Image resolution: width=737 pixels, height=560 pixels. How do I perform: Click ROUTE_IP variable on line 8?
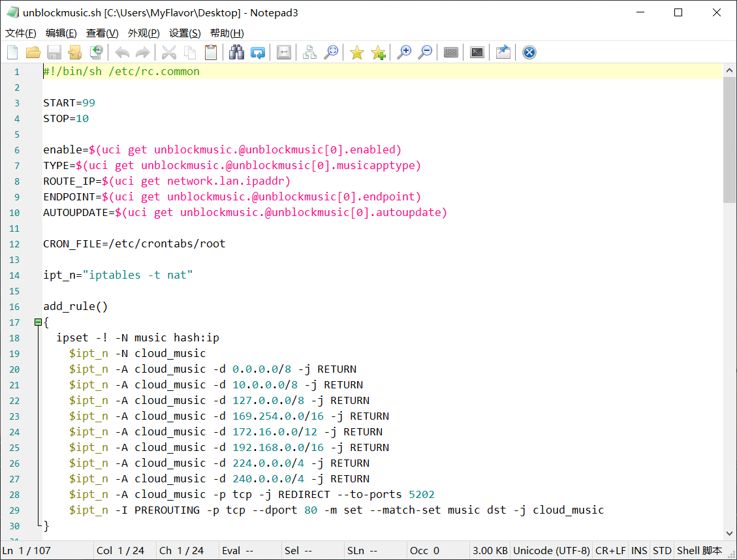(x=69, y=181)
